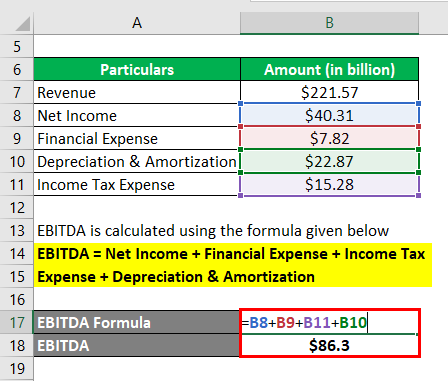The image size is (448, 381).
Task: Select the Financial Expense label cell
Action: click(x=137, y=138)
